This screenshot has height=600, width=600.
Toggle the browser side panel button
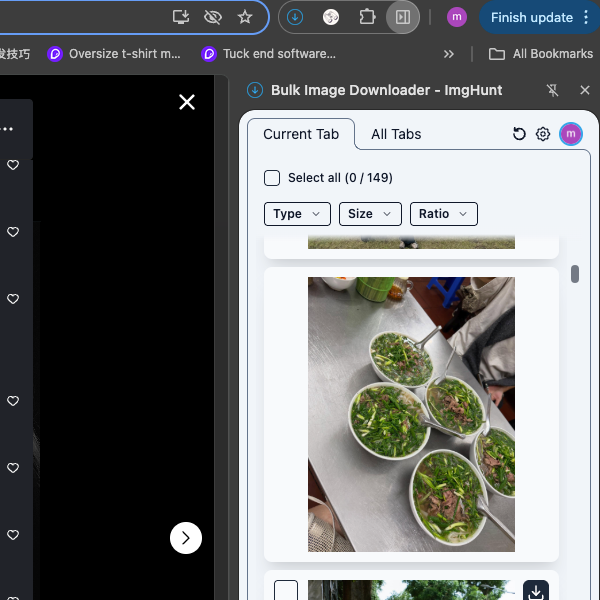point(402,17)
